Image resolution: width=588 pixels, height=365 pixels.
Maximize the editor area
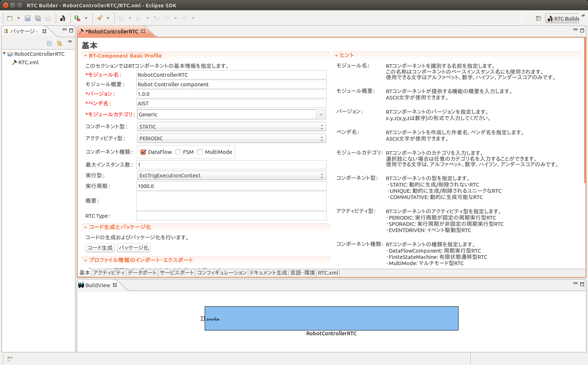pos(582,30)
